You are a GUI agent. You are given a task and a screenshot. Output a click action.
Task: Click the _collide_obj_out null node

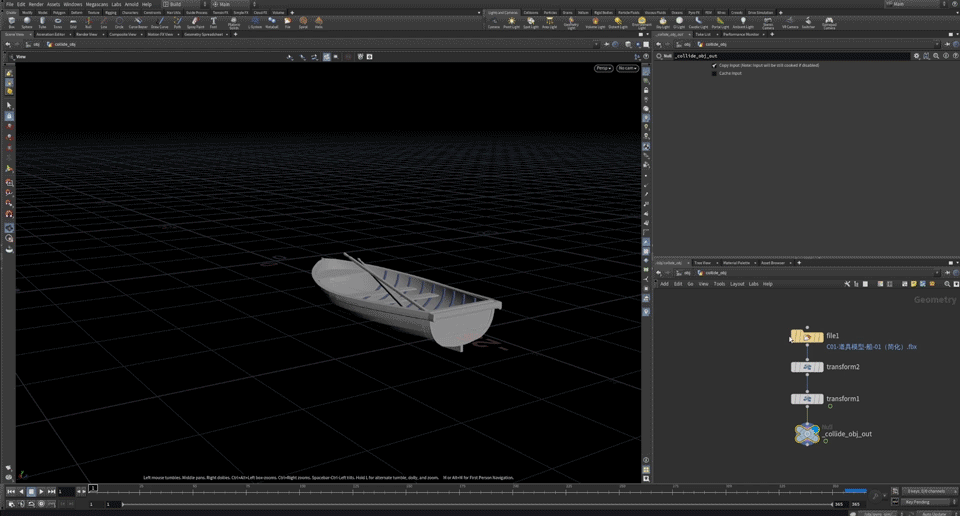[x=807, y=433]
